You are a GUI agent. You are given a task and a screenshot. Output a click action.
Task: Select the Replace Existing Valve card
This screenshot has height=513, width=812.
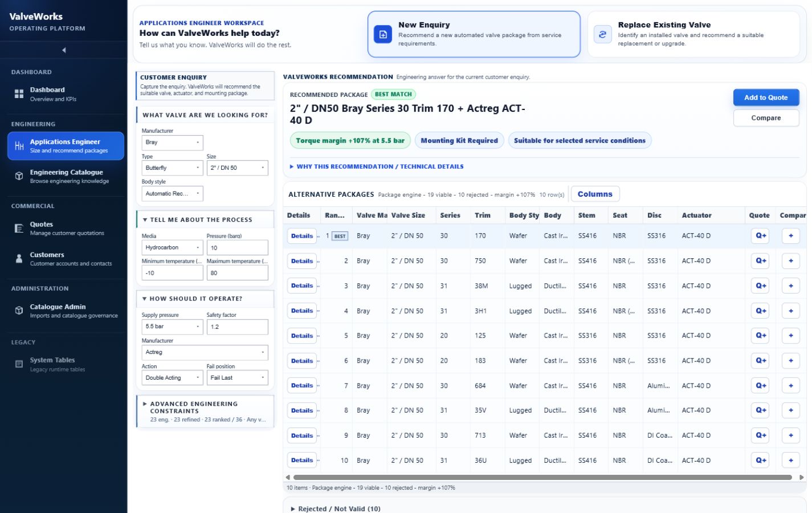click(693, 34)
